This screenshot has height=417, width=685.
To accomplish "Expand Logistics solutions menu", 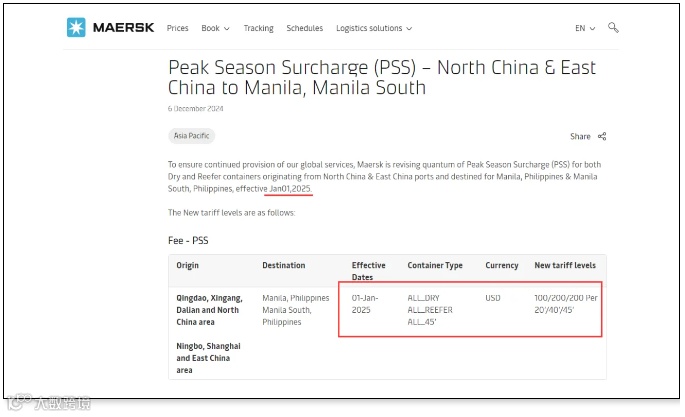I will (x=374, y=28).
